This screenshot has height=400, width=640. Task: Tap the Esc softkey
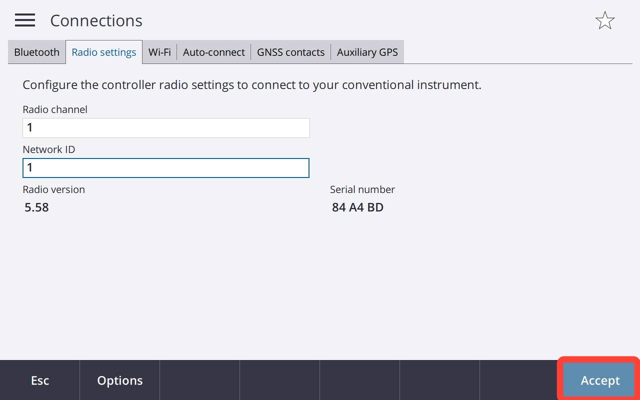[40, 380]
